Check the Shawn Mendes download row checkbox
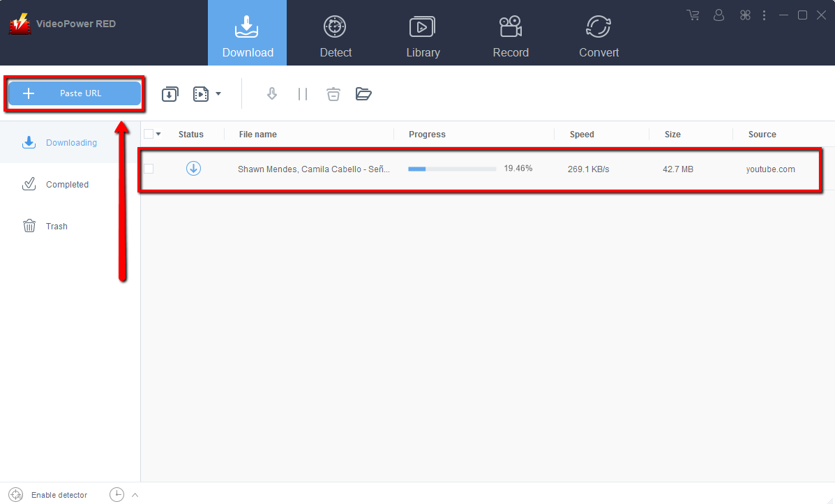 [x=149, y=168]
